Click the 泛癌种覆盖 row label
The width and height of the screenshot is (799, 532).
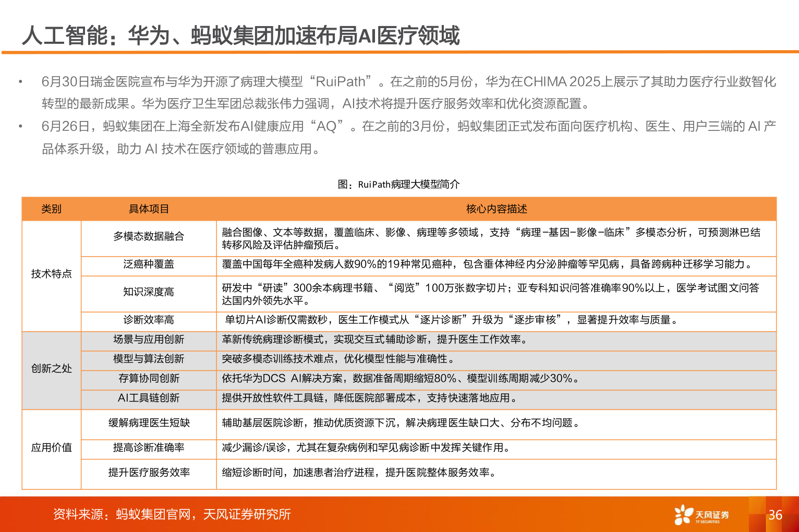(x=148, y=265)
